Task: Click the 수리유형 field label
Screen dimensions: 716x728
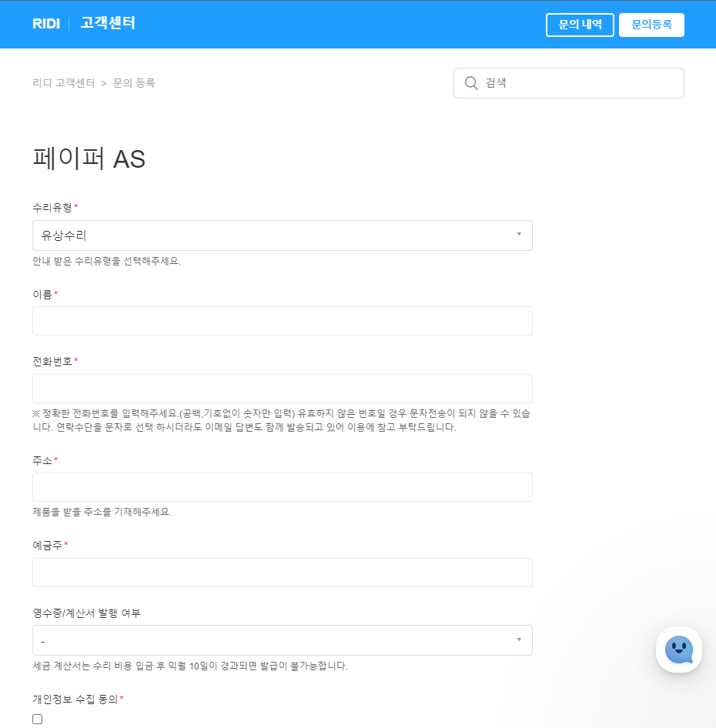Action: click(x=52, y=208)
